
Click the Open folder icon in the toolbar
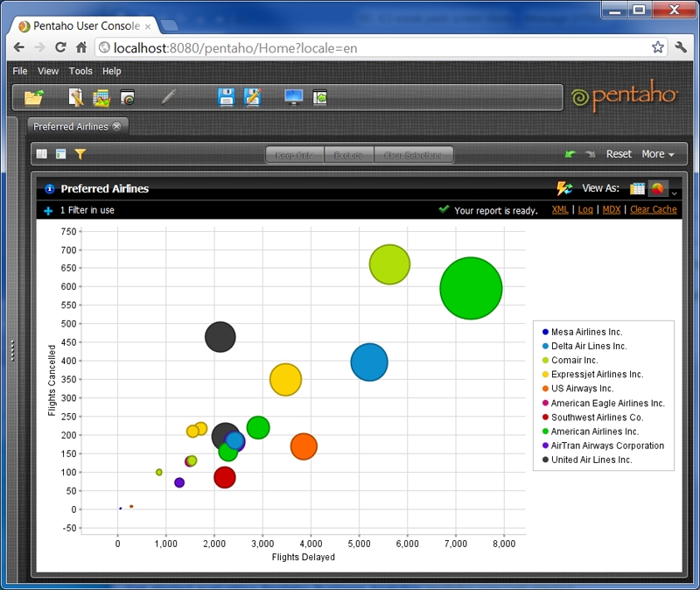tap(34, 97)
